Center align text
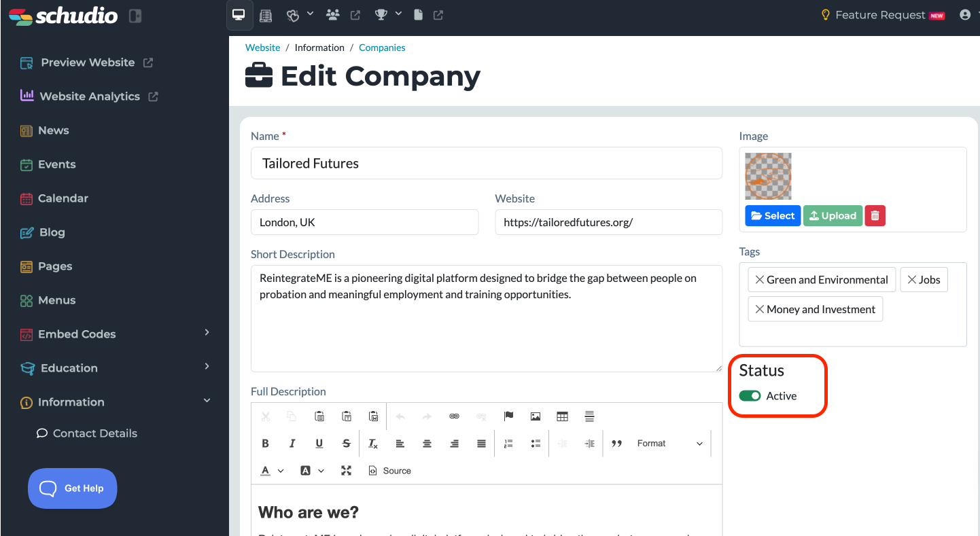Viewport: 980px width, 536px height. point(427,444)
